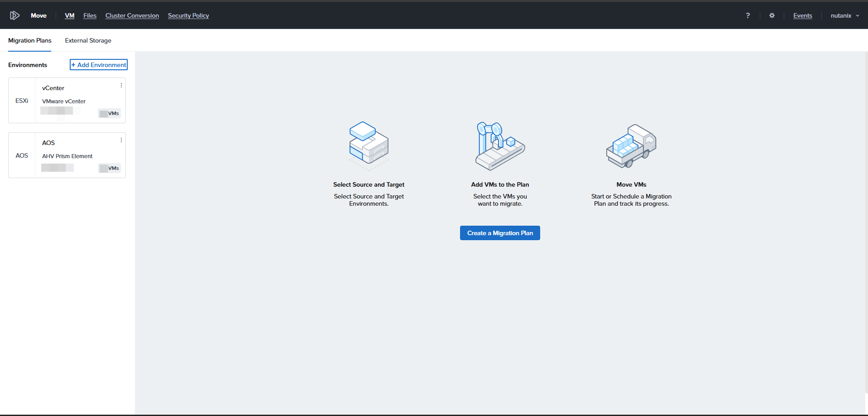The height and width of the screenshot is (416, 868).
Task: Click the Select Source and Target illustration
Action: (369, 146)
